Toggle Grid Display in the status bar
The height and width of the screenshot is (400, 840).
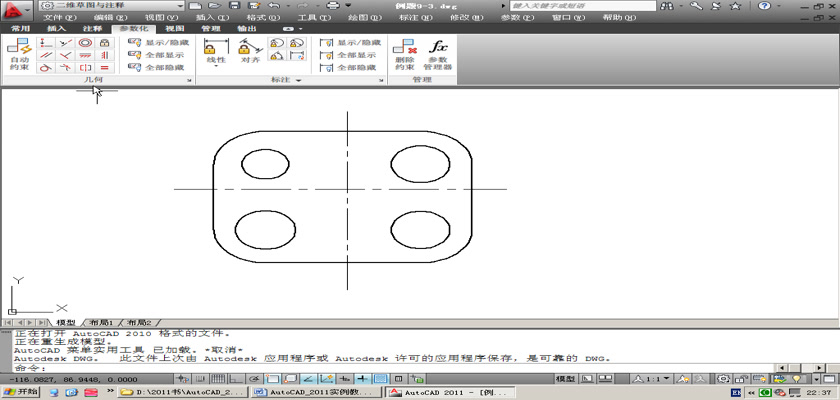click(x=220, y=379)
